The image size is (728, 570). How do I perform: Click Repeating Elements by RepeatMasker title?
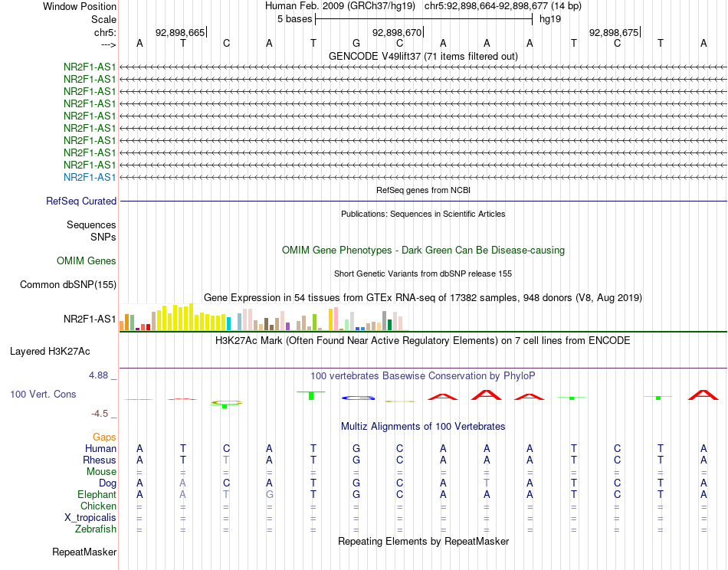tap(424, 541)
